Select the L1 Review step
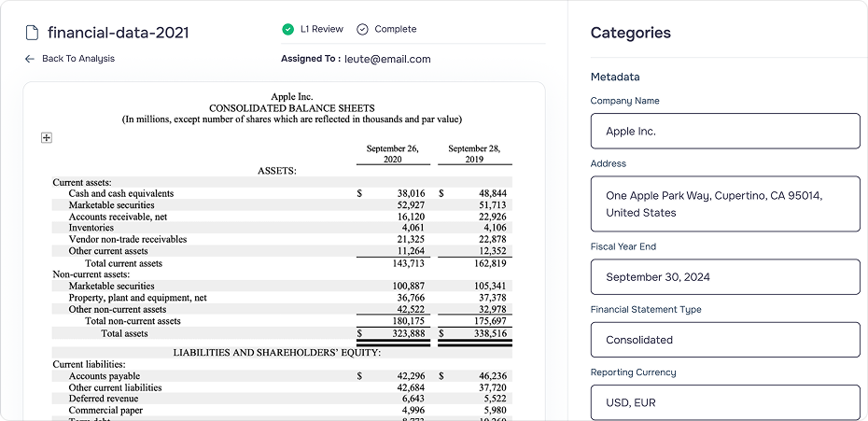The height and width of the screenshot is (421, 868). click(x=322, y=29)
